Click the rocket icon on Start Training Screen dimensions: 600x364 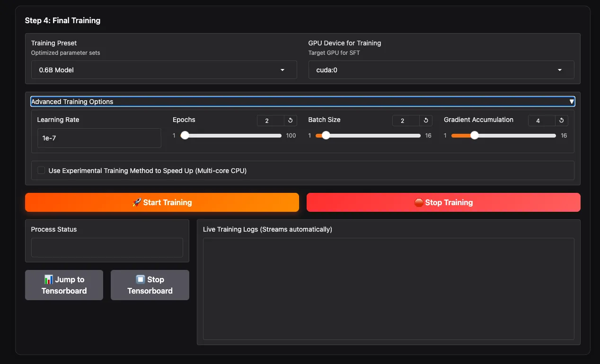tap(137, 202)
